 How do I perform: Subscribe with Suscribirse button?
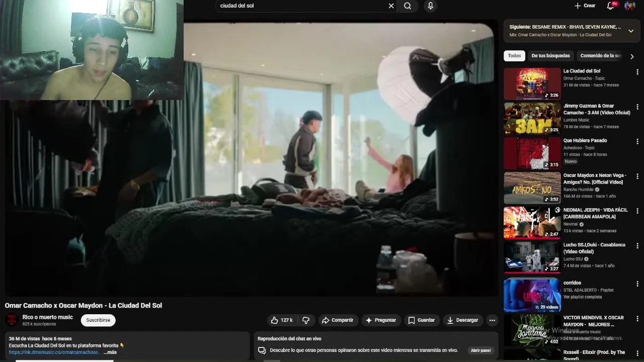[x=98, y=320]
